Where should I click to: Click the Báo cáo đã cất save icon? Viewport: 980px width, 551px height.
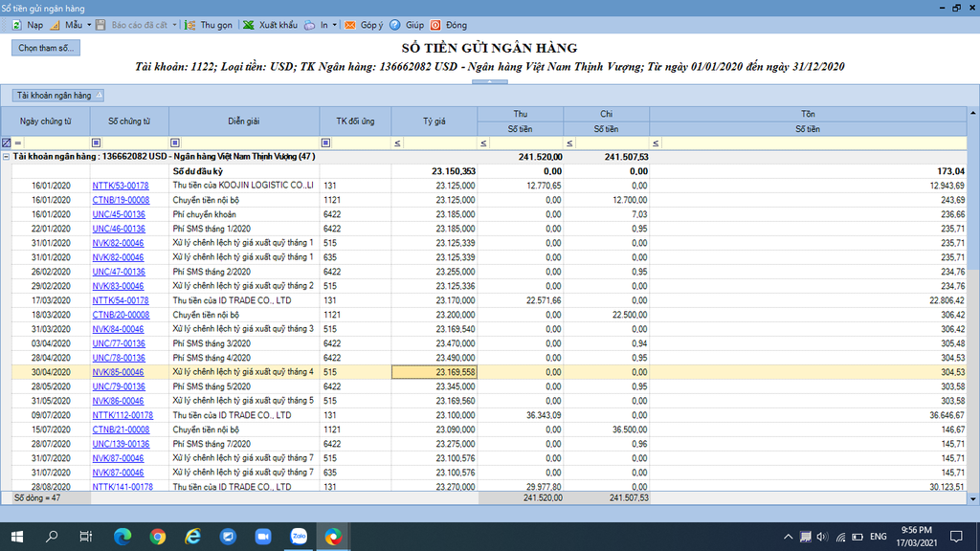(100, 25)
